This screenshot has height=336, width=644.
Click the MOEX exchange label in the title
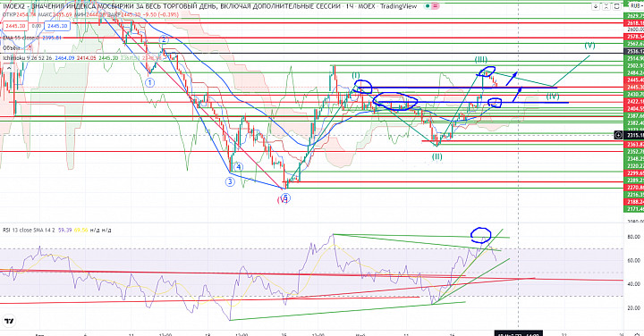click(367, 6)
